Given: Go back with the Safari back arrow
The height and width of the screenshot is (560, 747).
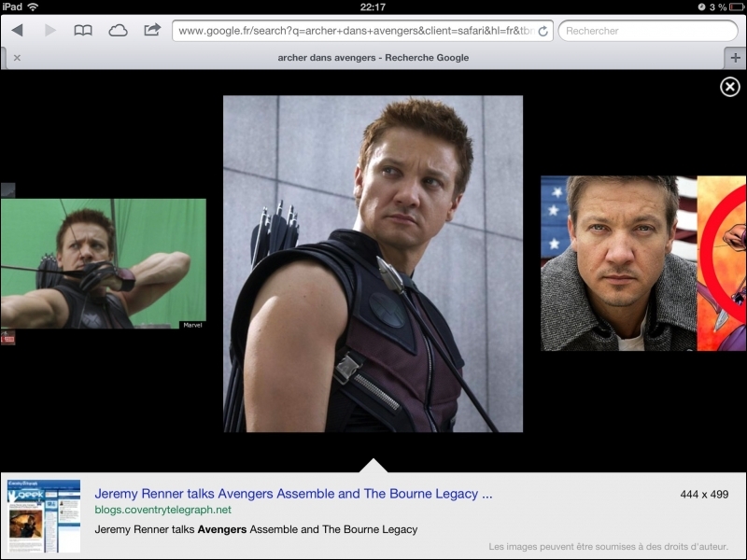Looking at the screenshot, I should click(x=18, y=31).
